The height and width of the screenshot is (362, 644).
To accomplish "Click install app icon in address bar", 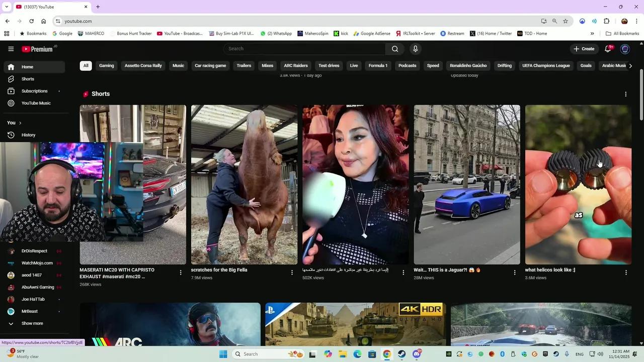I will point(544,21).
